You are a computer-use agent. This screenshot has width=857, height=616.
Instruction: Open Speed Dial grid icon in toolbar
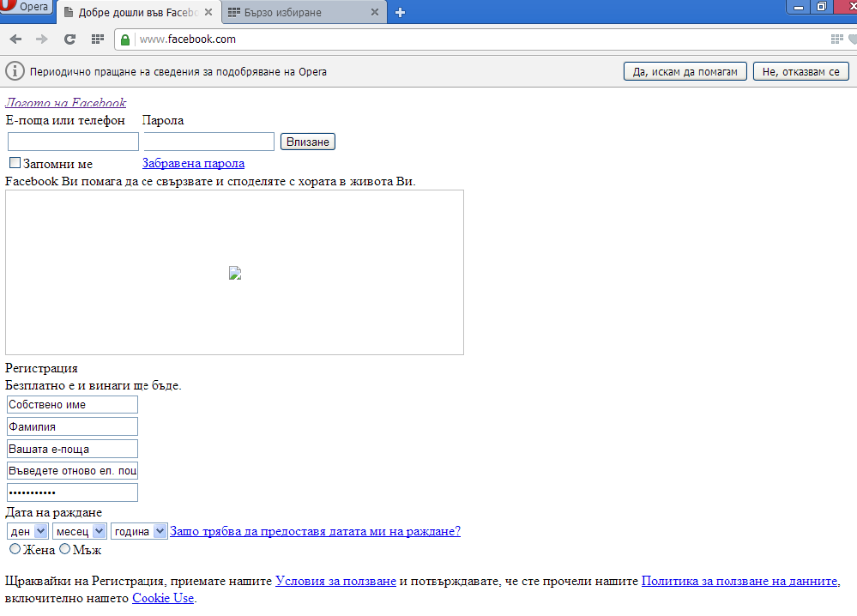[x=98, y=39]
